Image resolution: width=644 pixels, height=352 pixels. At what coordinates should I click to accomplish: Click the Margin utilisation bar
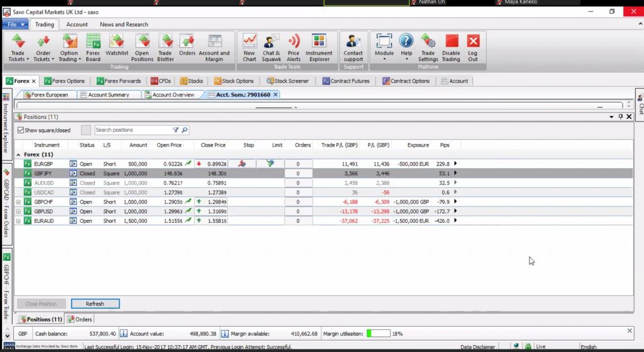(x=378, y=334)
